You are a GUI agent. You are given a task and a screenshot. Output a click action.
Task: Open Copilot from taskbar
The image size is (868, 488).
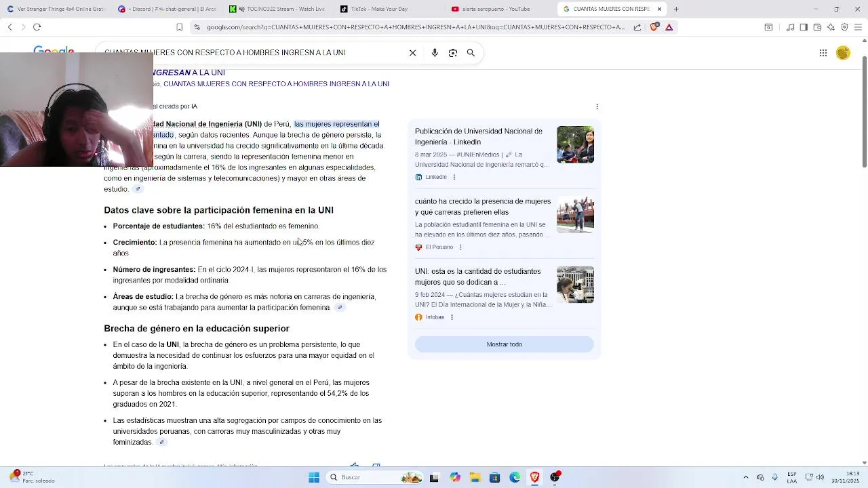pos(455,477)
